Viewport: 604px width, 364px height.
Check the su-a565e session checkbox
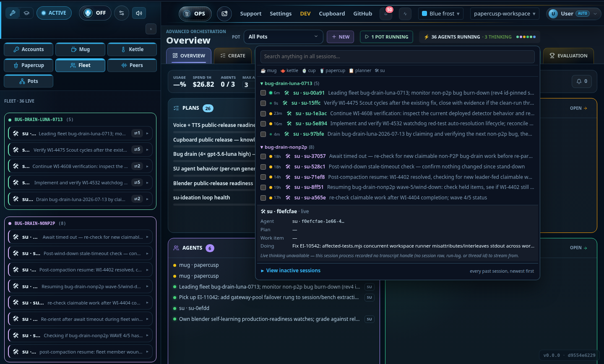[x=263, y=198]
